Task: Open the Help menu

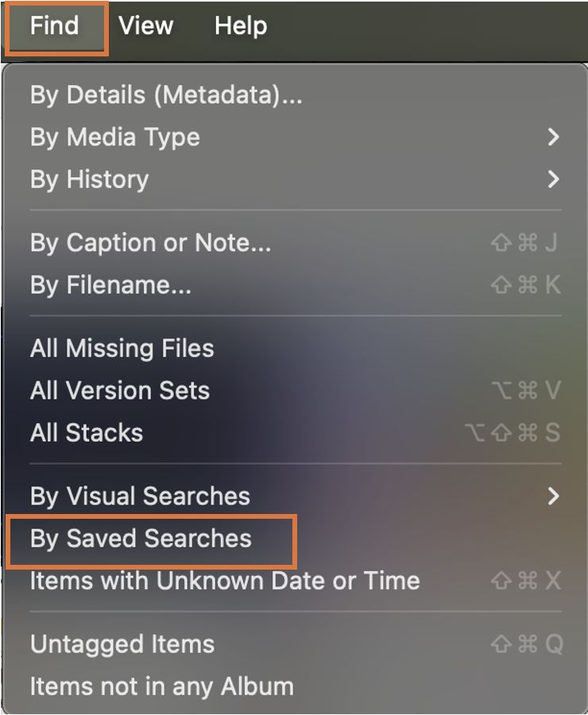Action: (x=240, y=26)
